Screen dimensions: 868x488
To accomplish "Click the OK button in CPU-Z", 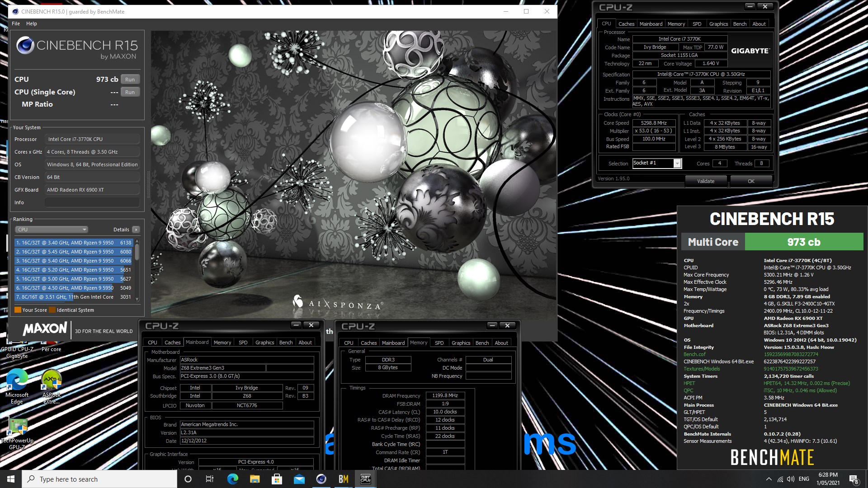I will (x=751, y=181).
